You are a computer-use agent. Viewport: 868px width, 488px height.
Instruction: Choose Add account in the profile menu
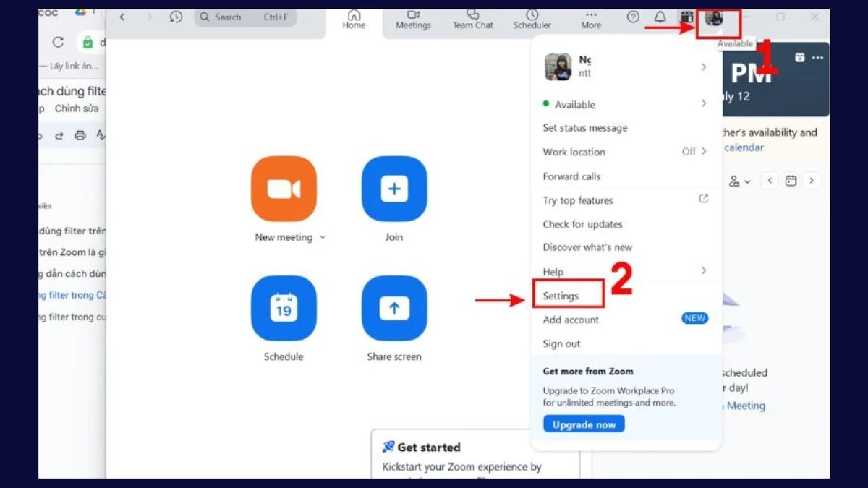[571, 320]
